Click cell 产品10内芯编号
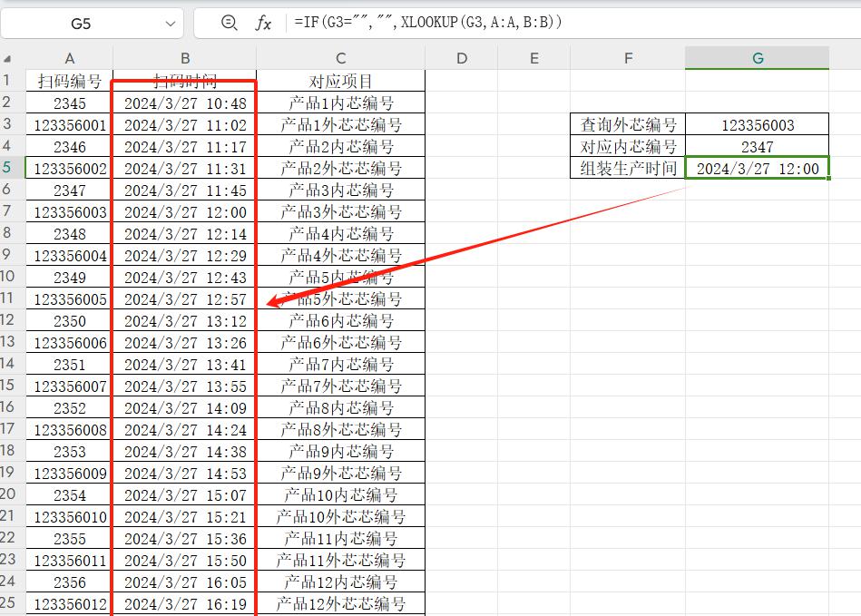This screenshot has width=861, height=616. (340, 494)
